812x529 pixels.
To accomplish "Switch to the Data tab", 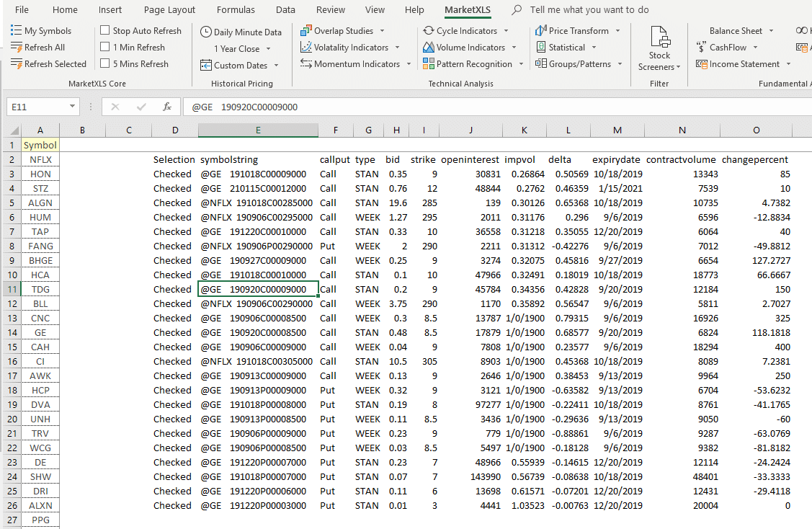I will [285, 10].
